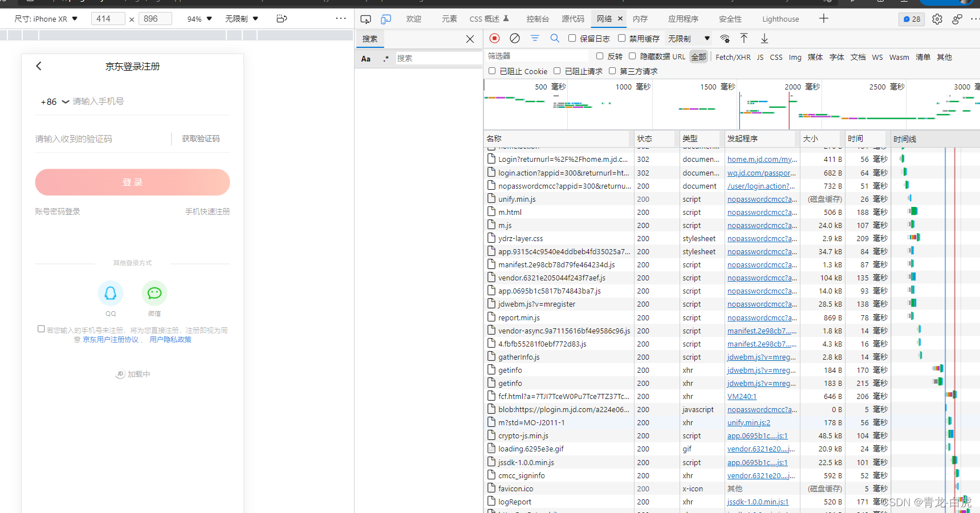Click the import HAR upload arrow
The height and width of the screenshot is (513, 980).
point(744,38)
